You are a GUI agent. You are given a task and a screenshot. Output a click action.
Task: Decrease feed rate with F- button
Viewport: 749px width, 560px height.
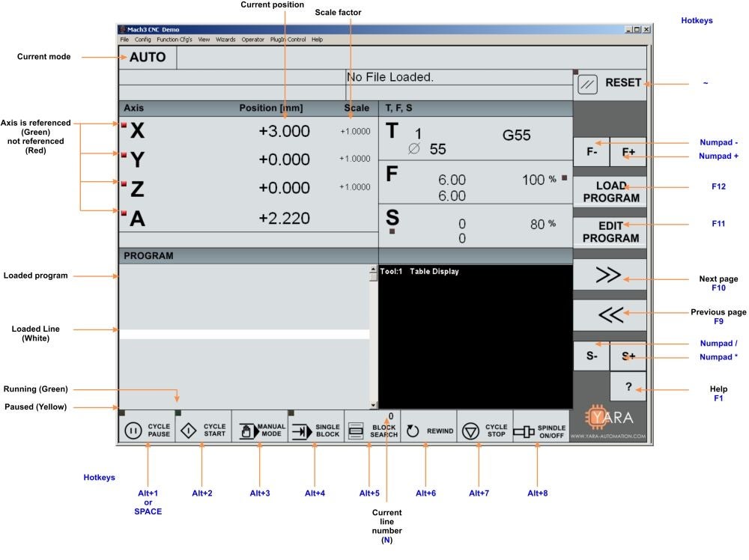591,151
